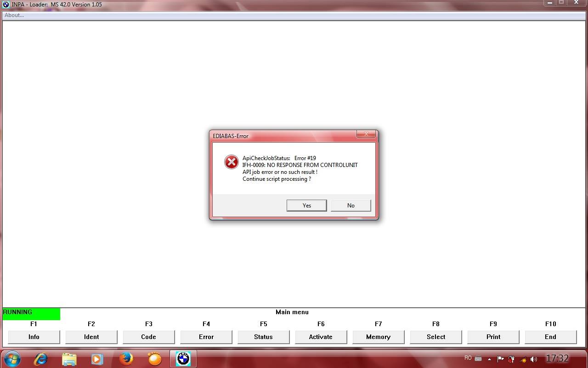Image resolution: width=588 pixels, height=368 pixels.
Task: Open Windows Explorer folder icon in taskbar
Action: click(x=69, y=358)
